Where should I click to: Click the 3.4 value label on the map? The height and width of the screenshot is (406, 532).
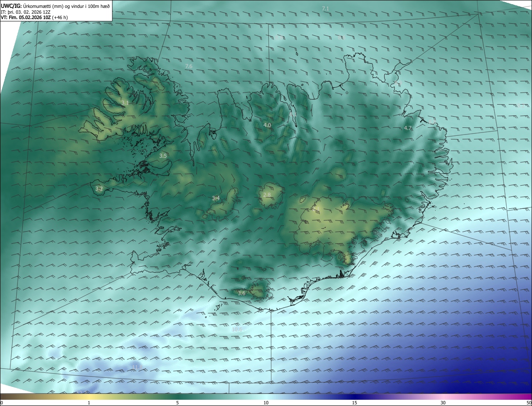click(x=216, y=198)
